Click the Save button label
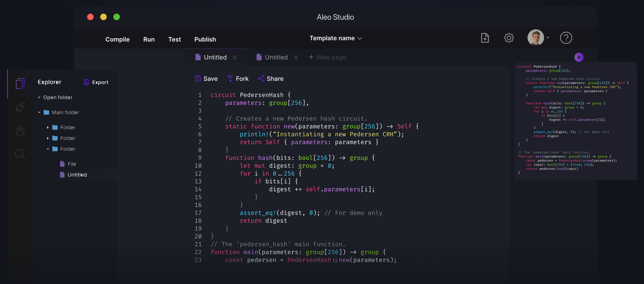Image resolution: width=644 pixels, height=284 pixels. (x=211, y=79)
